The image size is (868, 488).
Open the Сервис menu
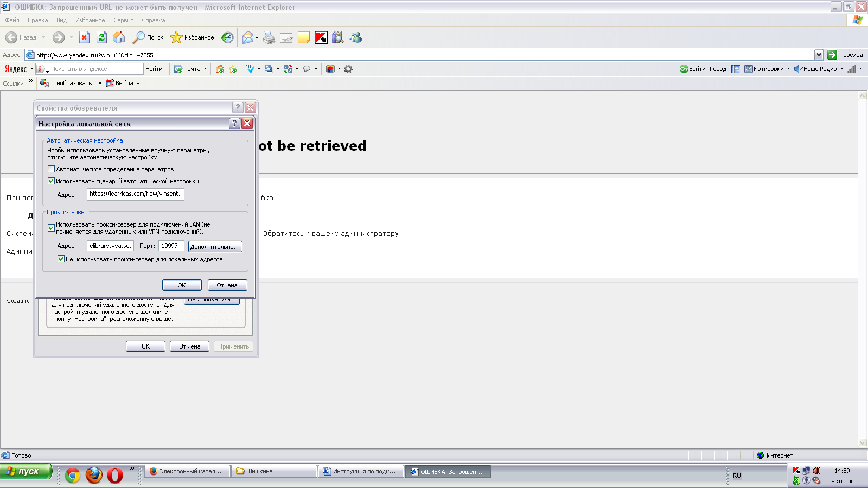click(123, 20)
